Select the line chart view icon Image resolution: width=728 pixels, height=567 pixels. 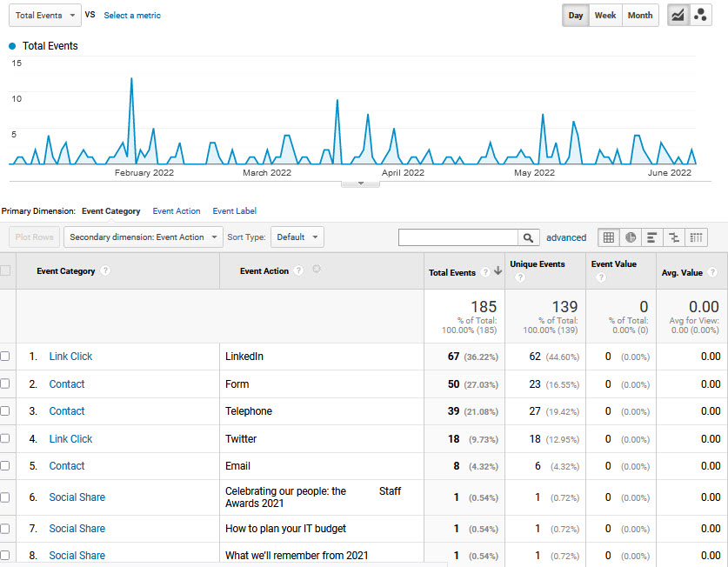(x=678, y=16)
